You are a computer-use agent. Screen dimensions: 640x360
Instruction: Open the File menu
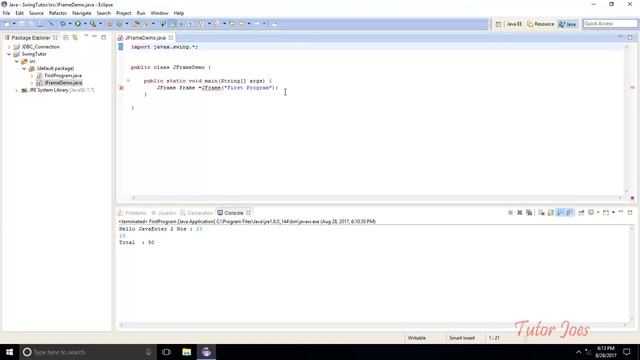[x=7, y=13]
